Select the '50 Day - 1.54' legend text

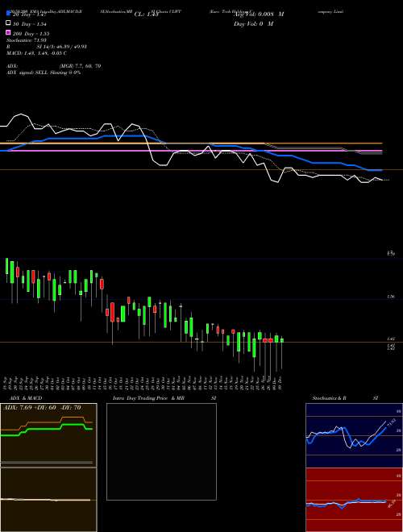click(30, 23)
